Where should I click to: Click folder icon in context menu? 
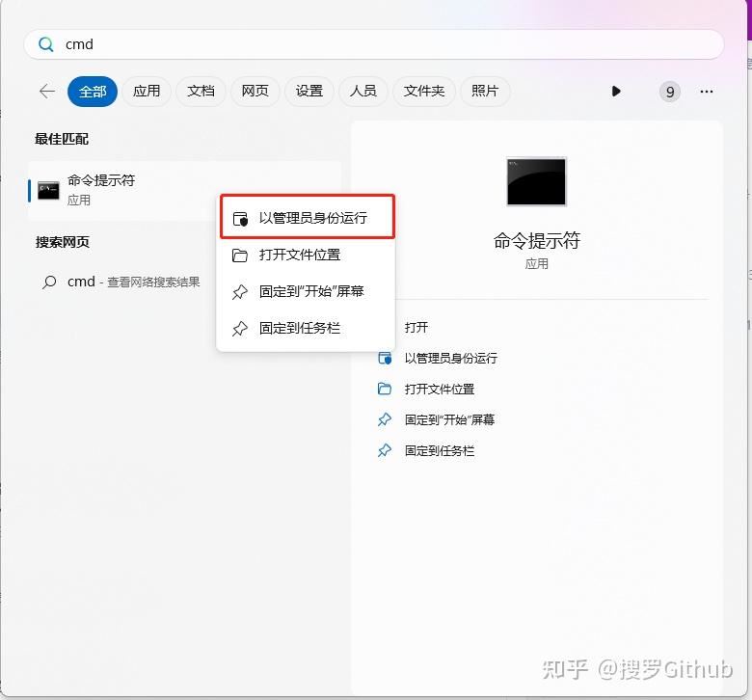coord(240,256)
